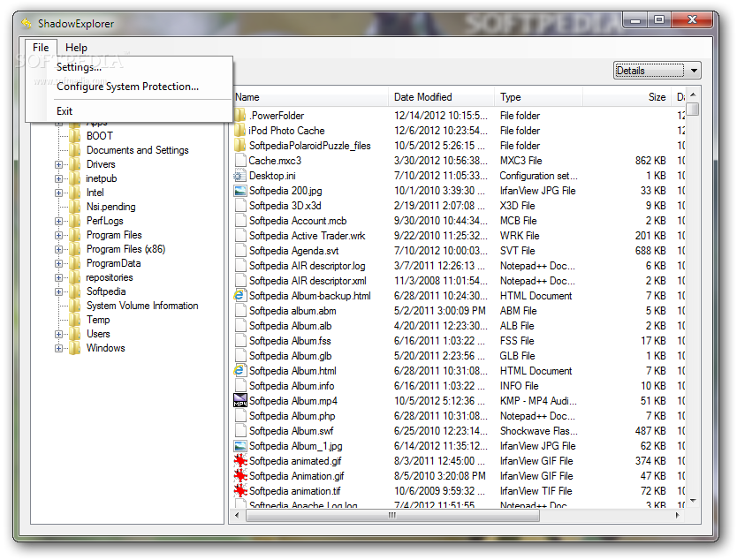This screenshot has width=737, height=560.
Task: Select Softpedia Agenda.svt file
Action: pos(293,251)
